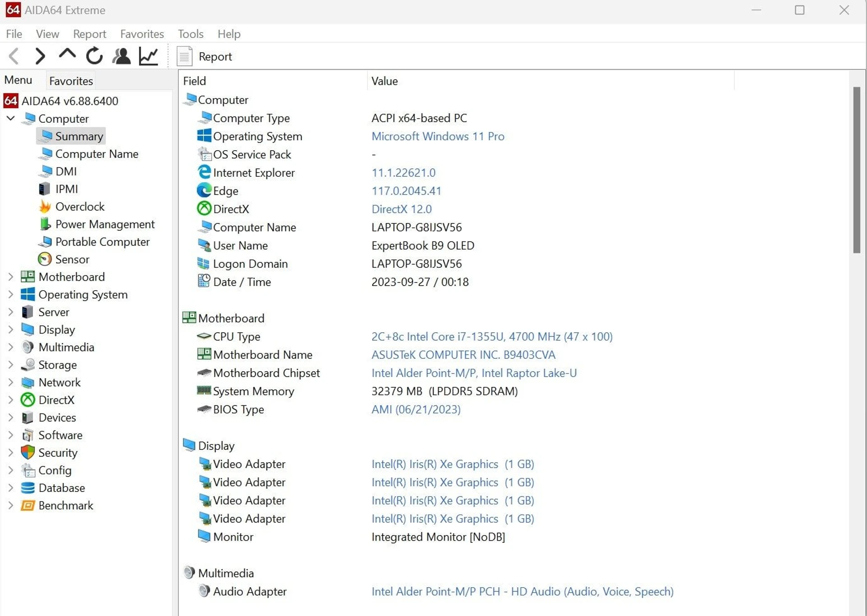Open the Intel Alder Point HD Audio link

522,591
